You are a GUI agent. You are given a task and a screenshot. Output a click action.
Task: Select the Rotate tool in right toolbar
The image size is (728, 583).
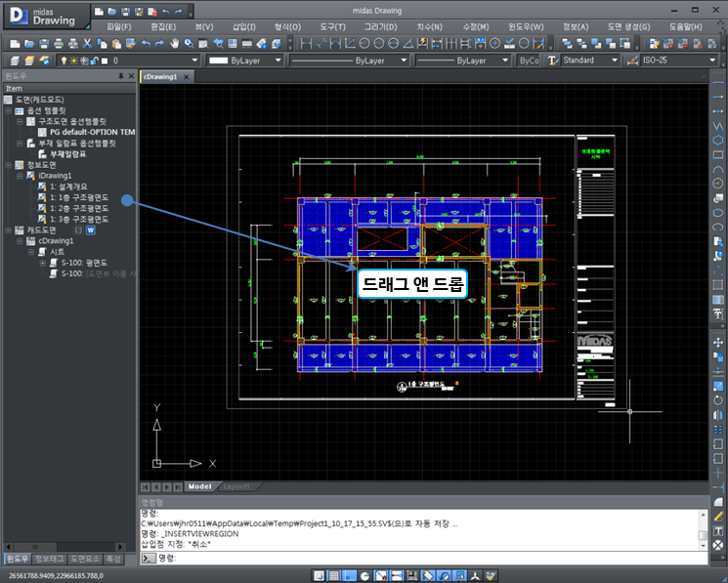tap(718, 400)
